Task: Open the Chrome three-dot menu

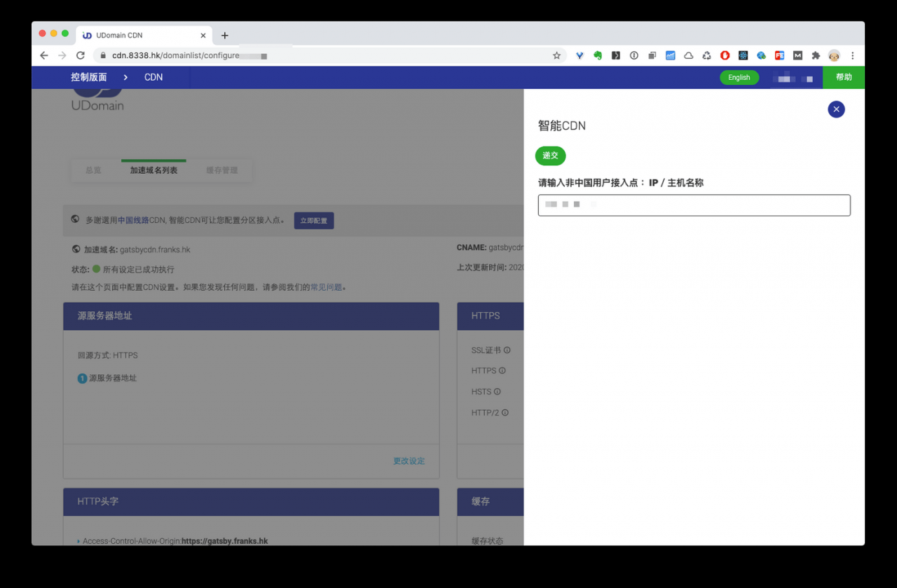Action: [x=852, y=55]
